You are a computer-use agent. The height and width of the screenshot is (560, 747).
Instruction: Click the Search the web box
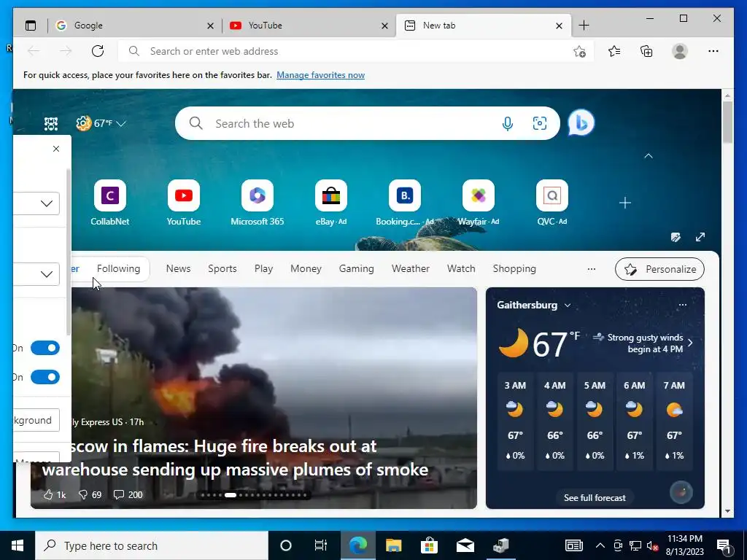[x=368, y=123]
